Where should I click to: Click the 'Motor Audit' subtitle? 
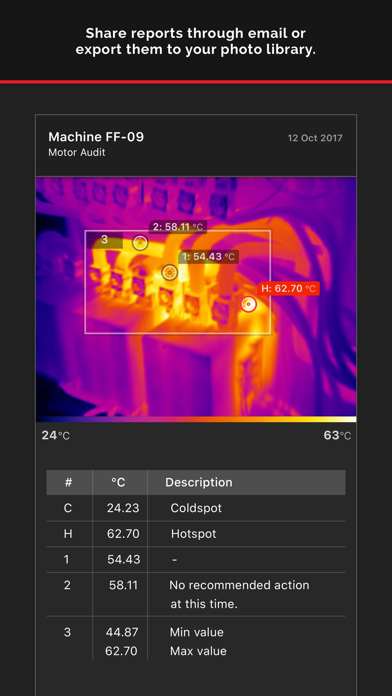(x=77, y=152)
